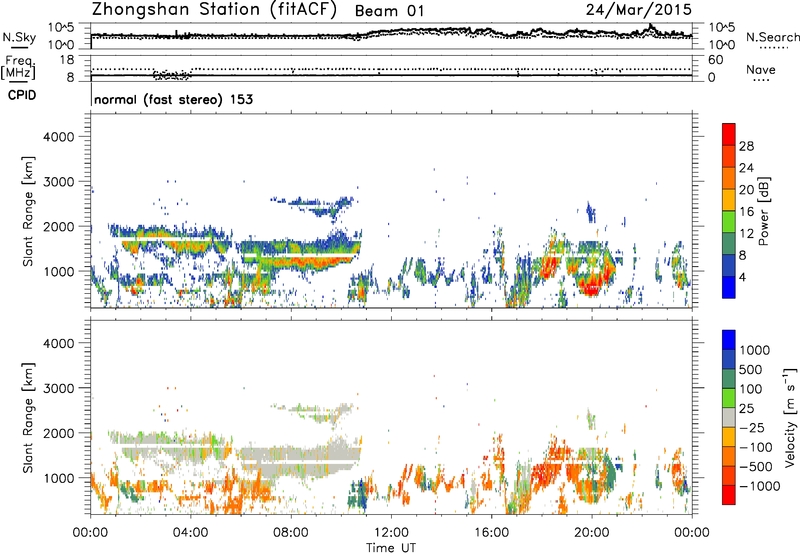The image size is (800, 554).
Task: Click the '10^5' left label of noise panel
Action: point(60,27)
